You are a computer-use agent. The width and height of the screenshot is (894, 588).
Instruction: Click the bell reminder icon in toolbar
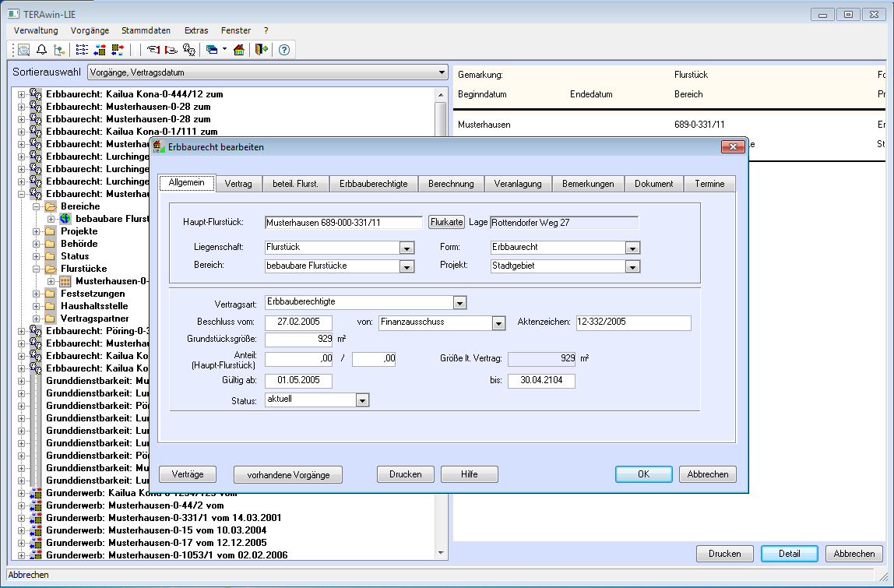(41, 50)
